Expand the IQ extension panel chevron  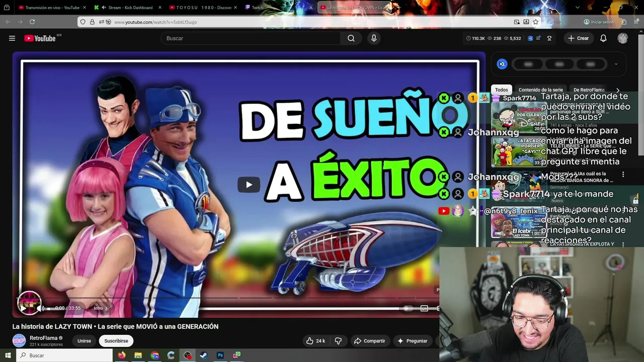click(616, 64)
